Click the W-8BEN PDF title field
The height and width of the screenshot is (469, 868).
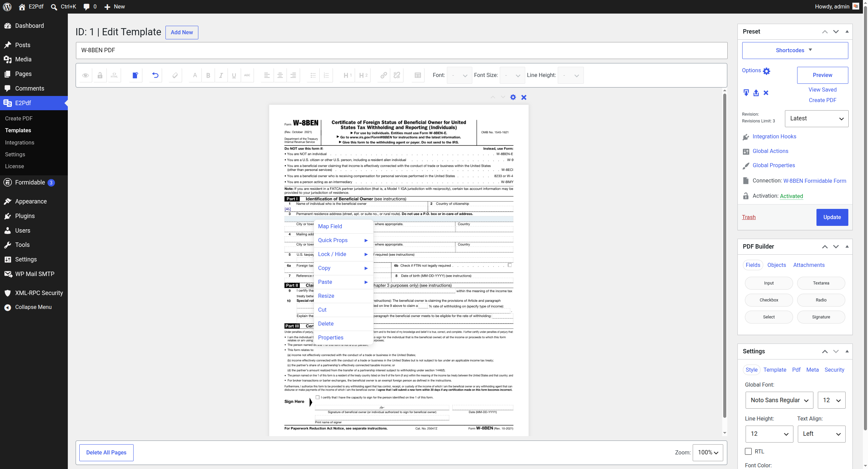coord(401,50)
